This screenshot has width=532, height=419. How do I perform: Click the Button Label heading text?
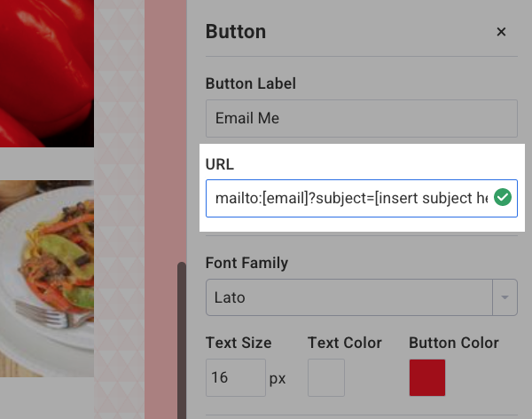250,83
